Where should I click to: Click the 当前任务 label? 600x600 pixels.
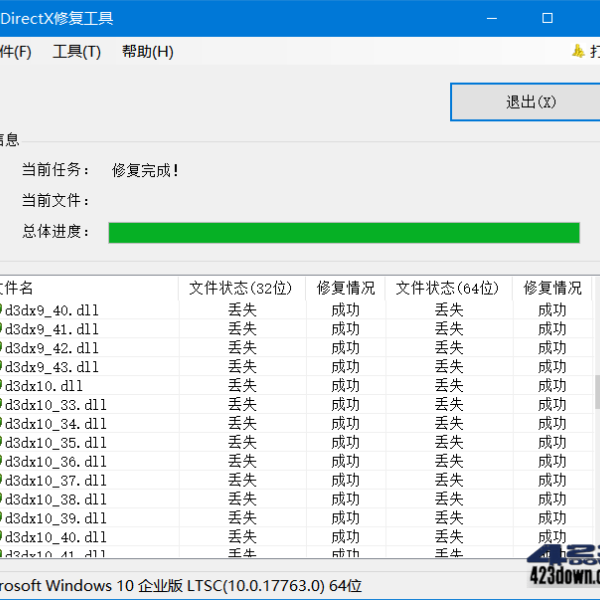pos(55,170)
